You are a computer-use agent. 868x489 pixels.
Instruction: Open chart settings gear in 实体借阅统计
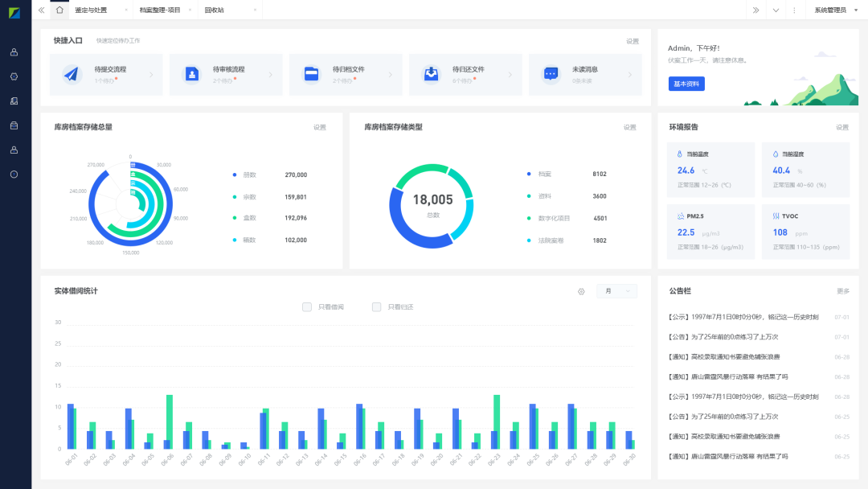581,291
